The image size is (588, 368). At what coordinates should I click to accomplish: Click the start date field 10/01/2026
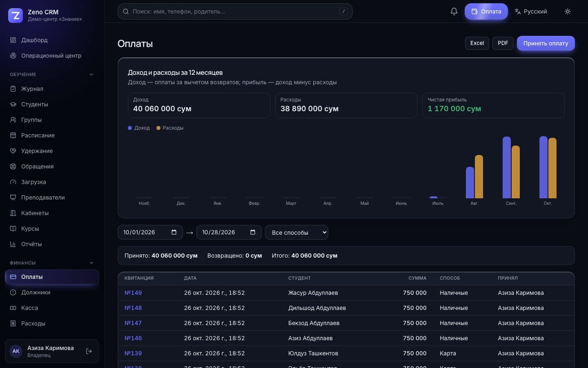[x=150, y=232]
